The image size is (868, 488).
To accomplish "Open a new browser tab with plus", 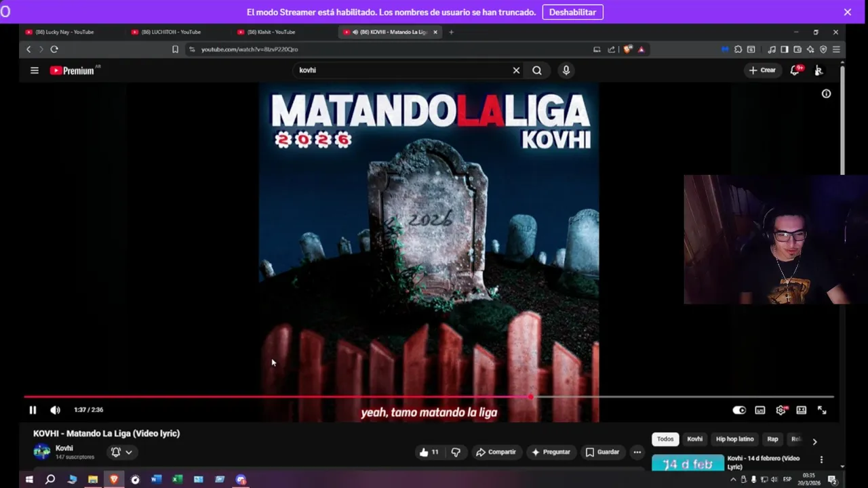I will tap(451, 32).
